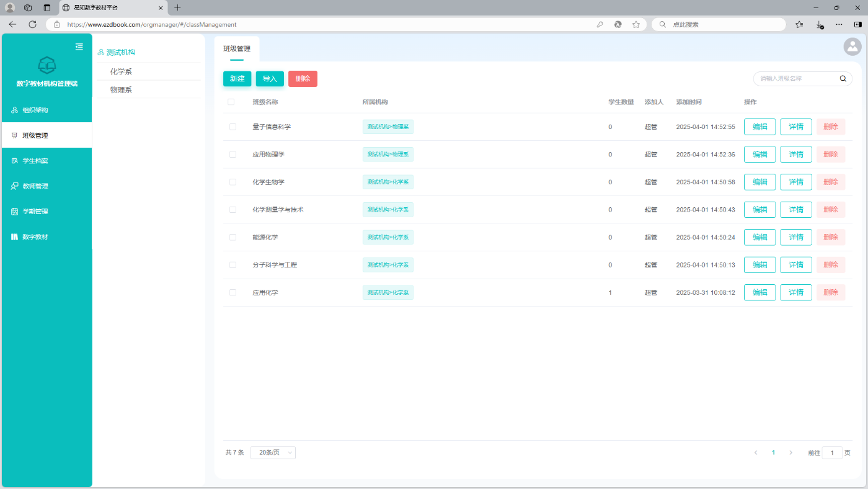Open browser settings ellipsis menu
The height and width of the screenshot is (489, 868).
coord(839,24)
